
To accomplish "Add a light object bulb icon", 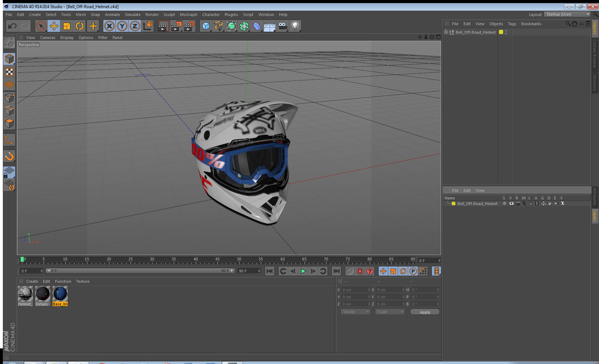I will [x=295, y=26].
